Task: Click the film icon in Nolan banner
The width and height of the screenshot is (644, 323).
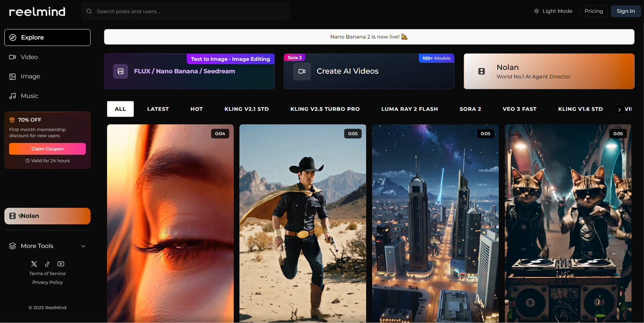Action: [481, 71]
